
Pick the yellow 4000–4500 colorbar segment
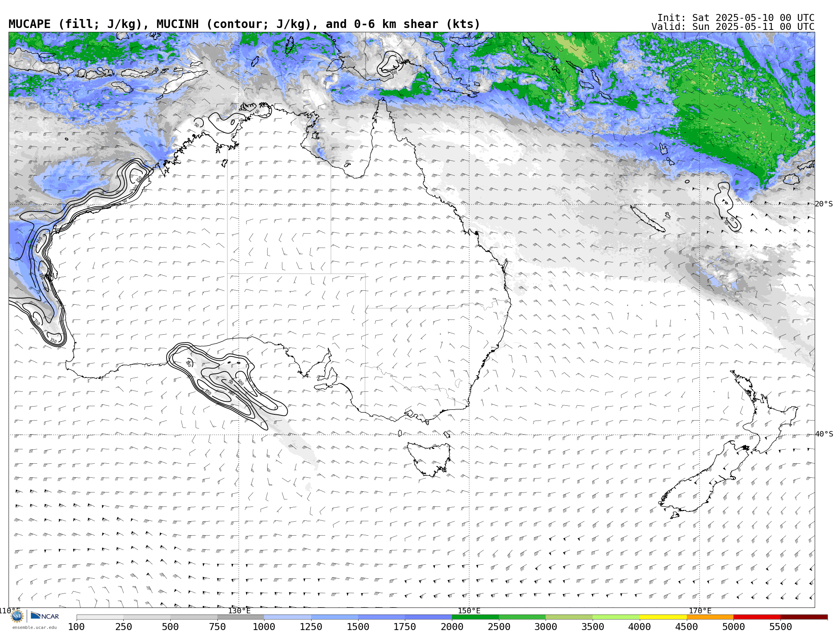coord(663,617)
